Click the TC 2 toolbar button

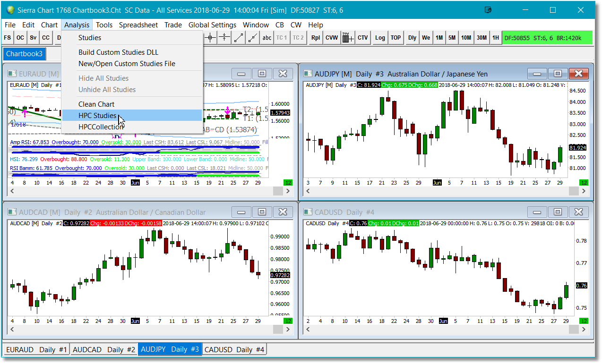pyautogui.click(x=298, y=38)
